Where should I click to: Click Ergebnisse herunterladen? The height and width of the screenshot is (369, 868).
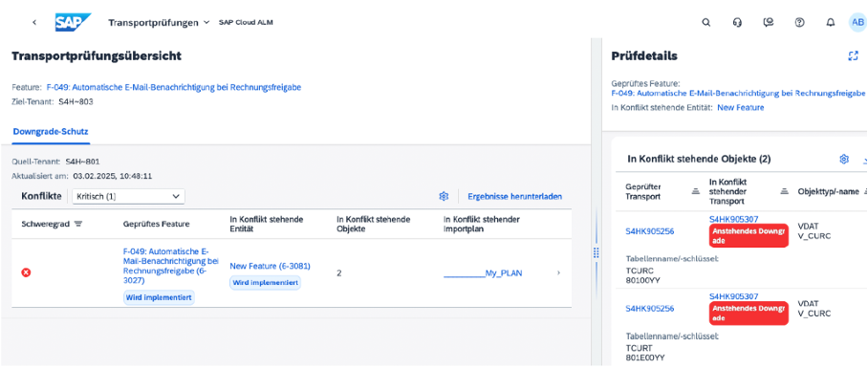[515, 196]
